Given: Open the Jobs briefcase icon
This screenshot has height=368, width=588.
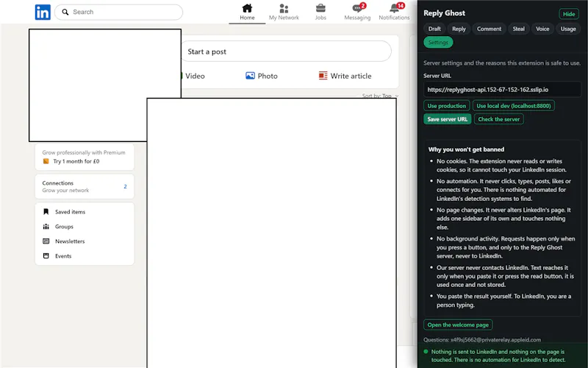Looking at the screenshot, I should coord(320,8).
